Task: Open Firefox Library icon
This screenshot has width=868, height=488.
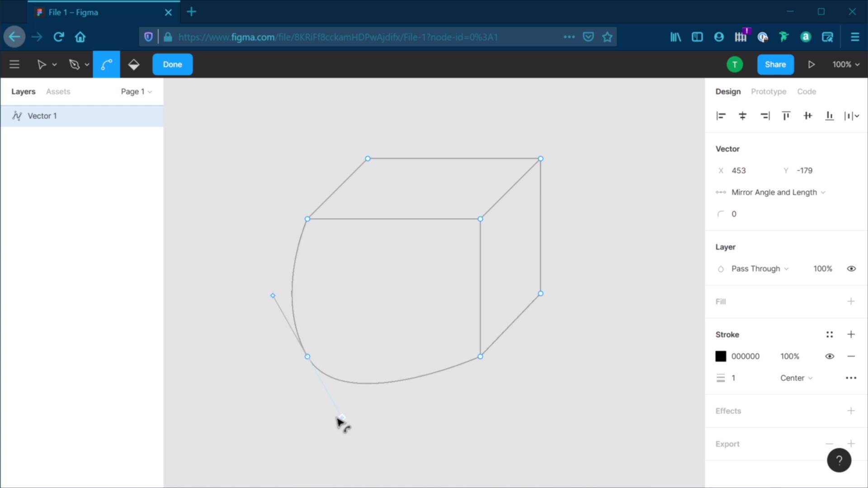Action: (x=675, y=37)
